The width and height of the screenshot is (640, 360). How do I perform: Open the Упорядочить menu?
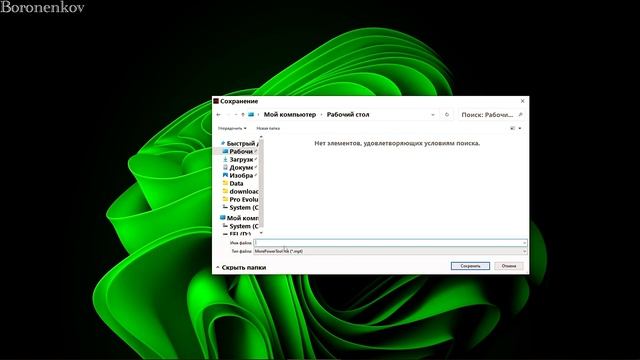pos(232,128)
